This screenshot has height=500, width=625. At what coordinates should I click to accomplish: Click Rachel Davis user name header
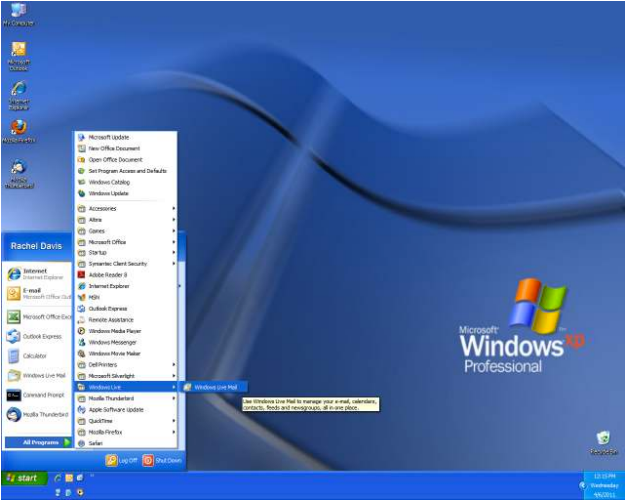pos(36,246)
